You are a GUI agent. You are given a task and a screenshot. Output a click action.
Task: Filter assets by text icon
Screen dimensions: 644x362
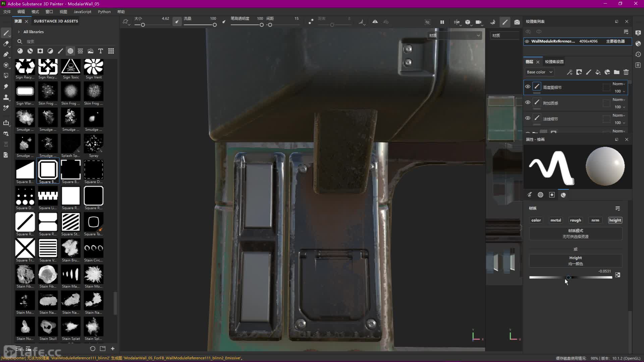(x=101, y=51)
